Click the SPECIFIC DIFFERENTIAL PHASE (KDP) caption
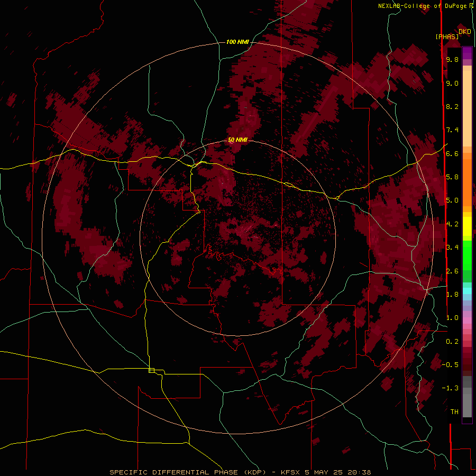Viewport: 476px width, 476px height. coord(188,472)
